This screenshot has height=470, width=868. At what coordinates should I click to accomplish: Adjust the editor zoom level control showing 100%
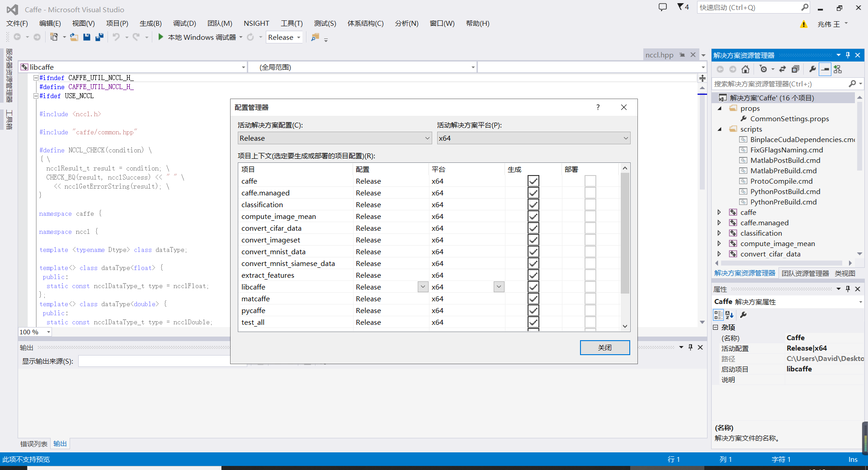click(35, 332)
